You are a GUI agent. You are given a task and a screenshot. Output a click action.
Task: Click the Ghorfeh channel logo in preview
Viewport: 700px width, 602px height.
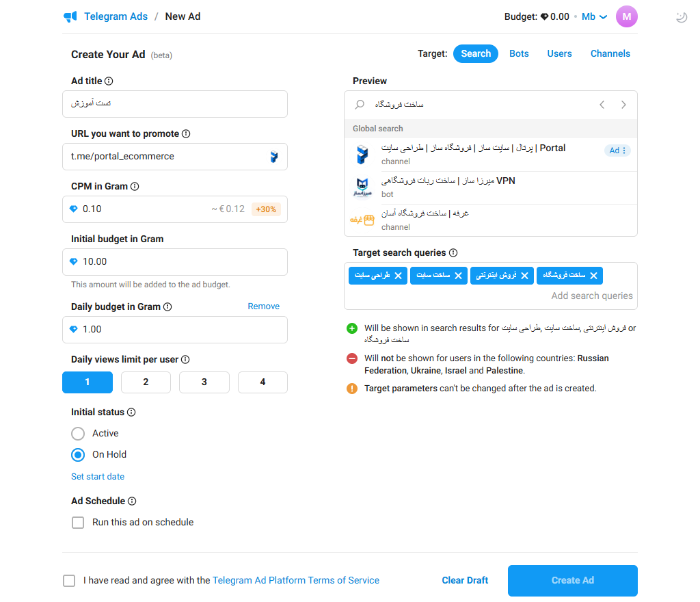(362, 220)
